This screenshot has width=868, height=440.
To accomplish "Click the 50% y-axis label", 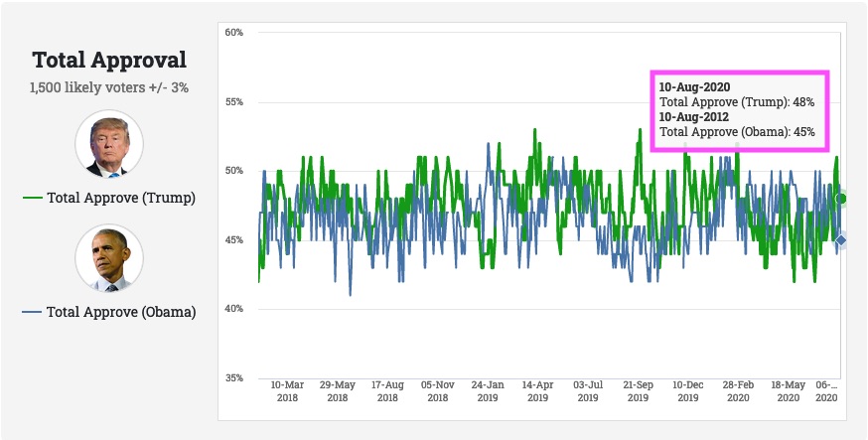I will 234,171.
